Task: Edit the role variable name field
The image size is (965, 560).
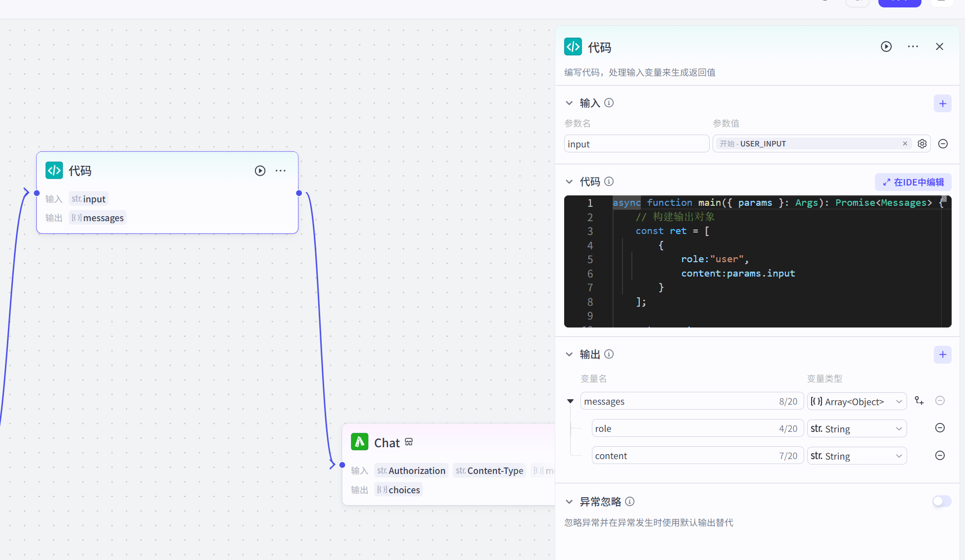Action: coord(697,428)
